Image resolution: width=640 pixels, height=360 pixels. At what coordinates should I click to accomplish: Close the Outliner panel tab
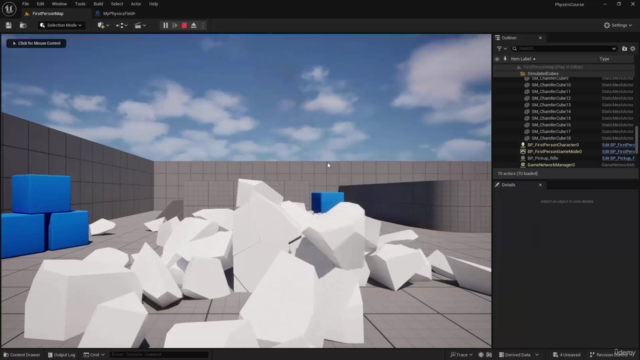pos(540,38)
